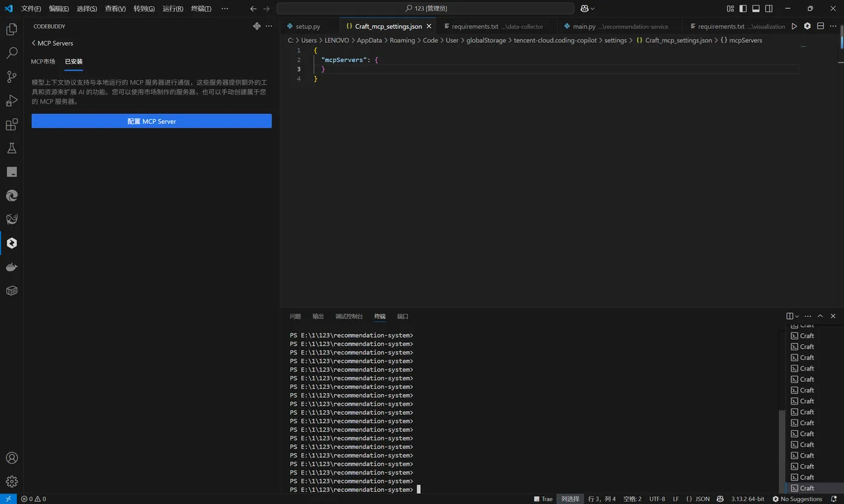
Task: Open the Docker whale view
Action: pyautogui.click(x=11, y=266)
